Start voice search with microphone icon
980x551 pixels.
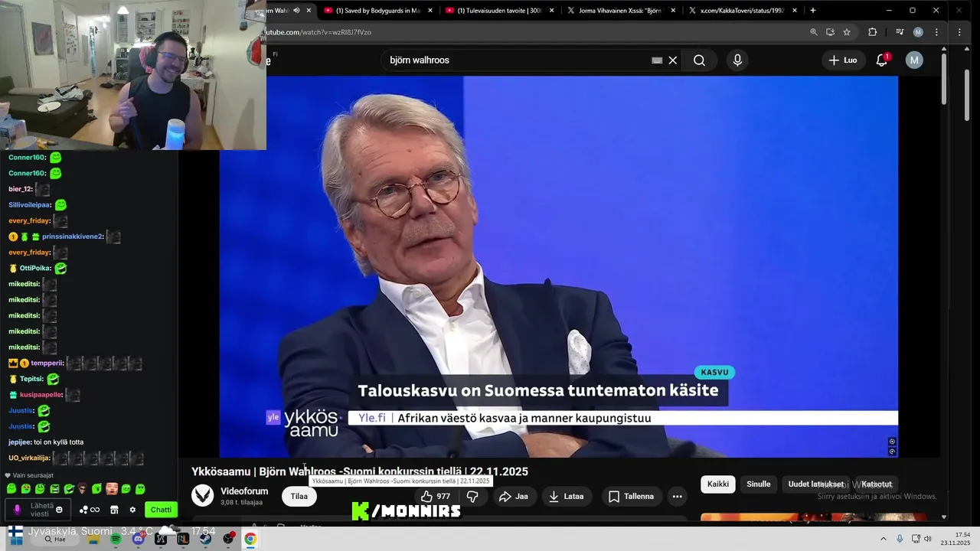(x=737, y=60)
